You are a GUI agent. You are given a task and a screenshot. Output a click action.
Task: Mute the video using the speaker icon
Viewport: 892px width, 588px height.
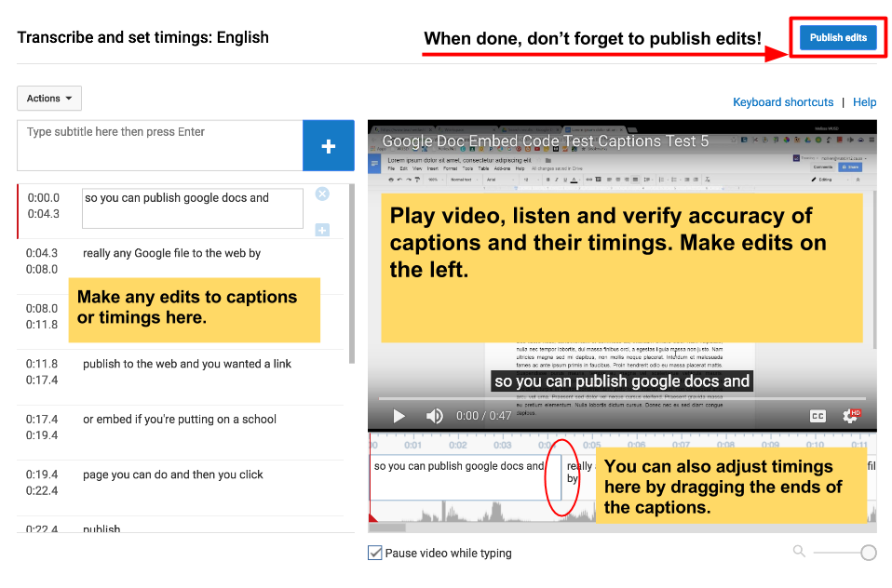click(x=434, y=416)
